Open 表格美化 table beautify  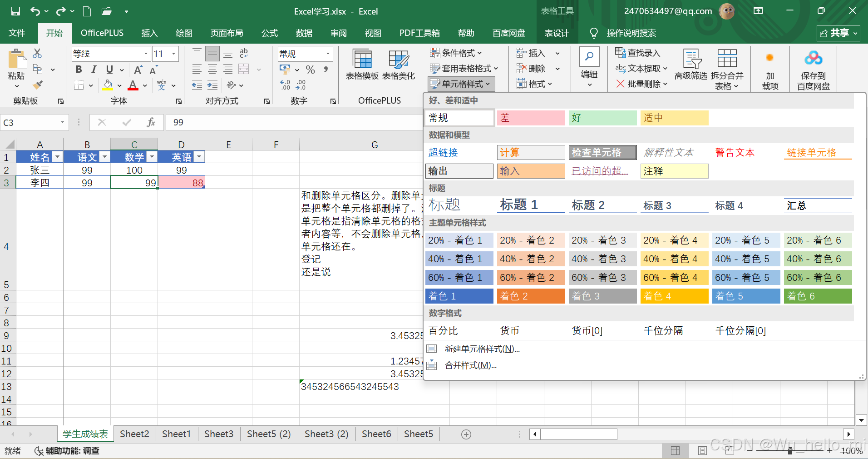point(399,64)
